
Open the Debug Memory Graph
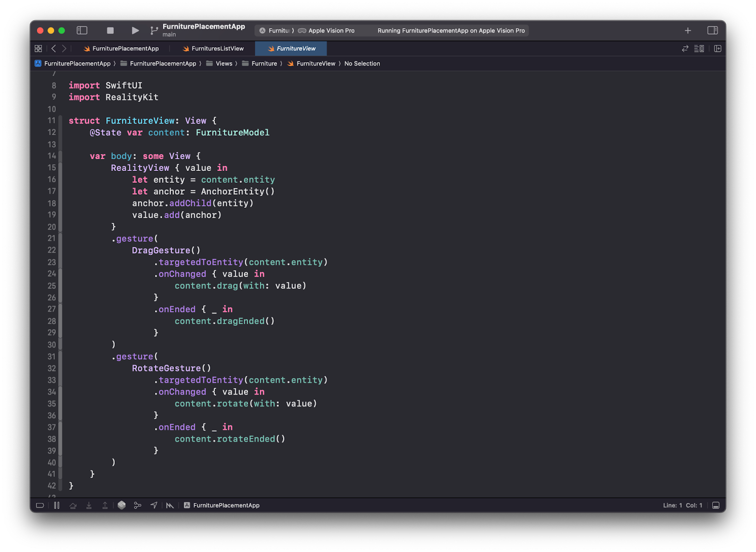click(x=137, y=505)
